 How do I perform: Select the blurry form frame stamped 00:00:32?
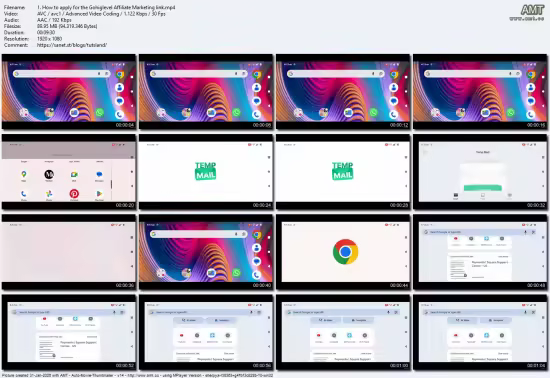(480, 172)
